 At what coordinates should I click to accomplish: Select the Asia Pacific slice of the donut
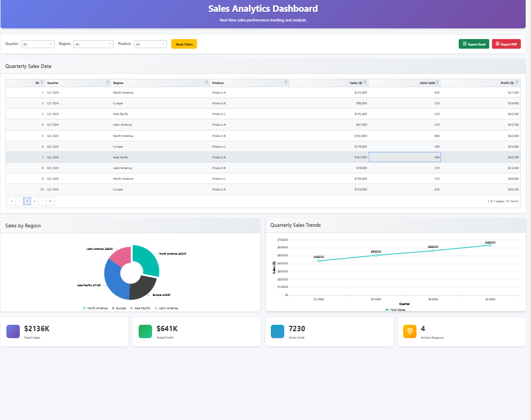coord(112,278)
